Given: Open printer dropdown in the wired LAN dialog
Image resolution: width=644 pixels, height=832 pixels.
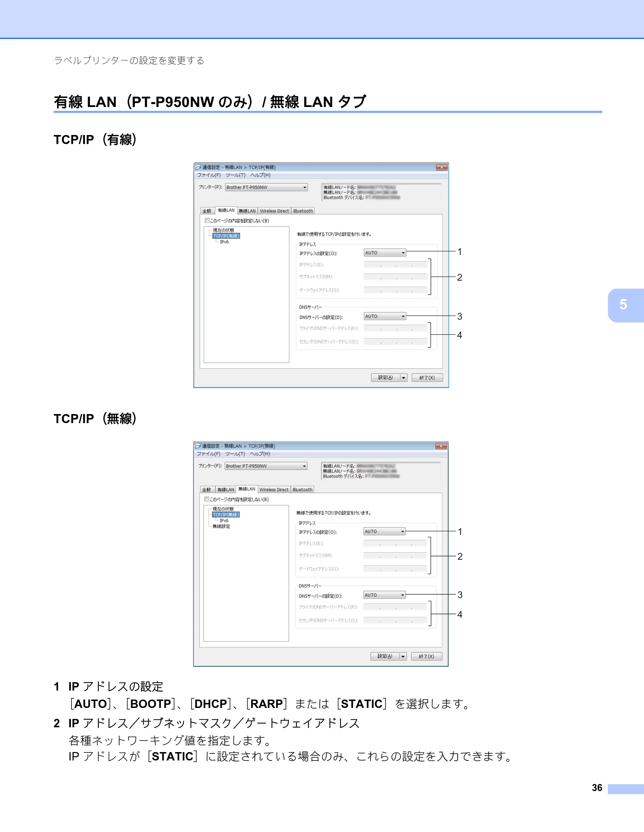Looking at the screenshot, I should (x=266, y=188).
